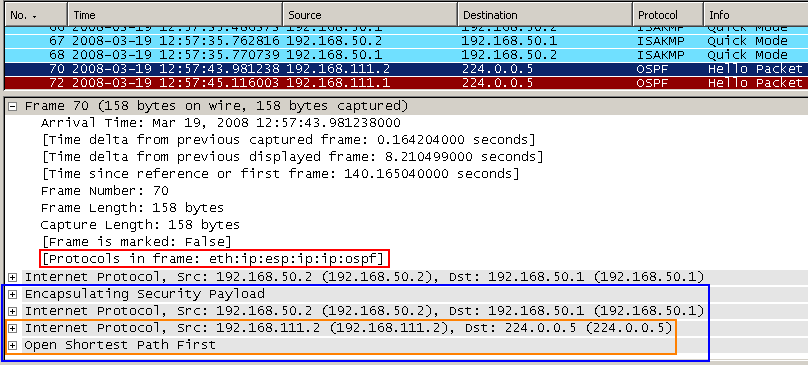Select Time delta from previous captured frame line
The height and width of the screenshot is (365, 808).
pos(288,140)
